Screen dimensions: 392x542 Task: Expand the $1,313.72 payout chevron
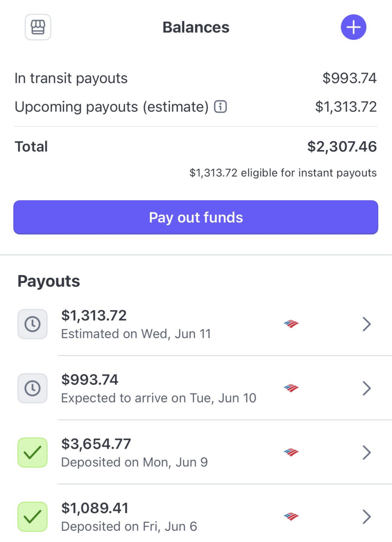pos(366,324)
